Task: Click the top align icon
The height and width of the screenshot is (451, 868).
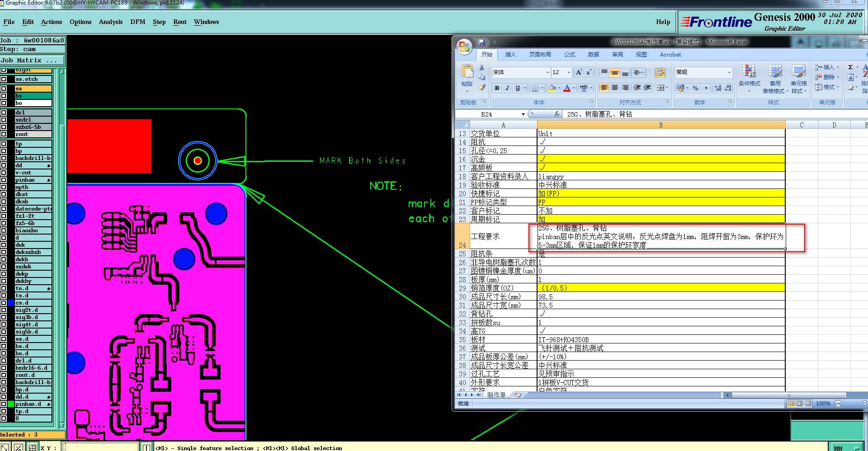Action: (604, 72)
